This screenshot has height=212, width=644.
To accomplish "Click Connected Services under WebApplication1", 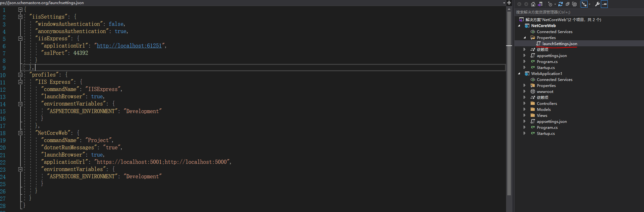I will click(555, 79).
